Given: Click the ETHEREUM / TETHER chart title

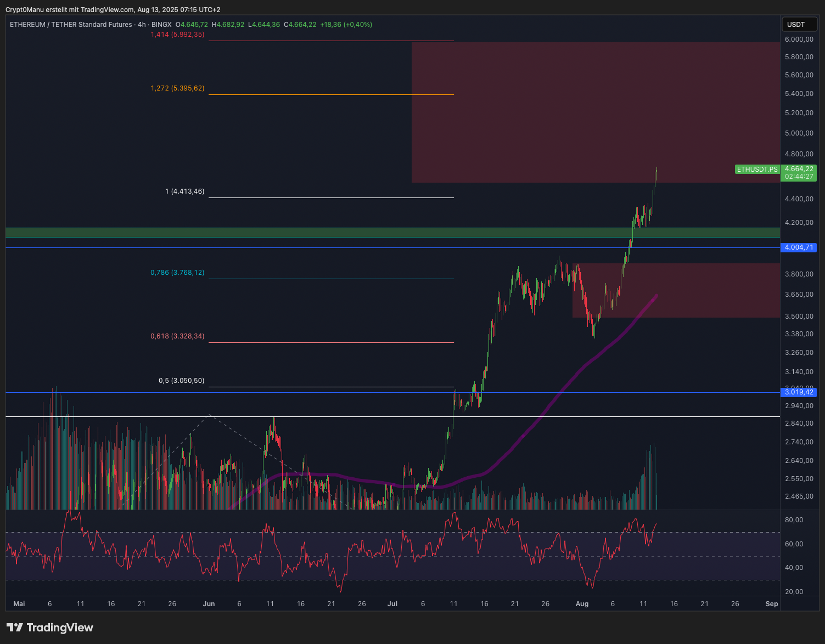Looking at the screenshot, I should pos(71,25).
